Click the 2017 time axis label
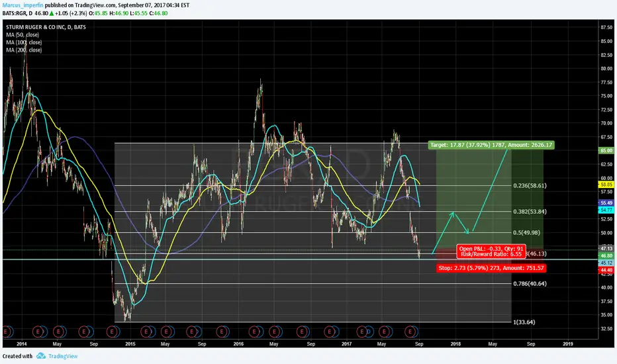The width and height of the screenshot is (617, 364). pyautogui.click(x=347, y=344)
